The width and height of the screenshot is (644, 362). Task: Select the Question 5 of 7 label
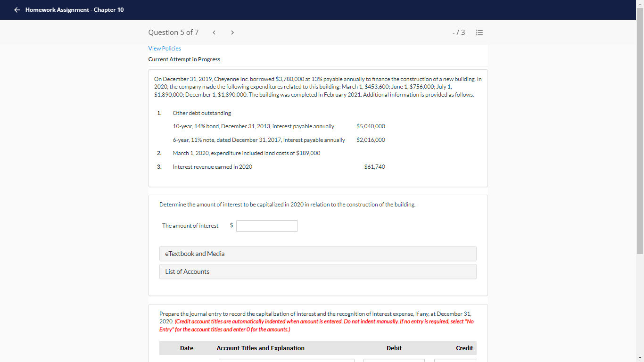(173, 32)
